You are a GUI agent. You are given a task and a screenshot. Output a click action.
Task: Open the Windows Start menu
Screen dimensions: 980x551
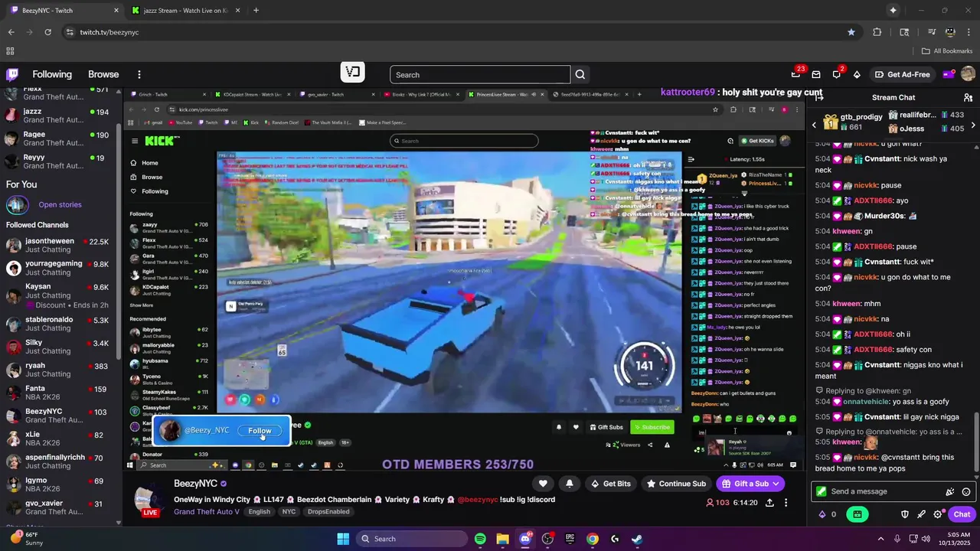point(343,539)
